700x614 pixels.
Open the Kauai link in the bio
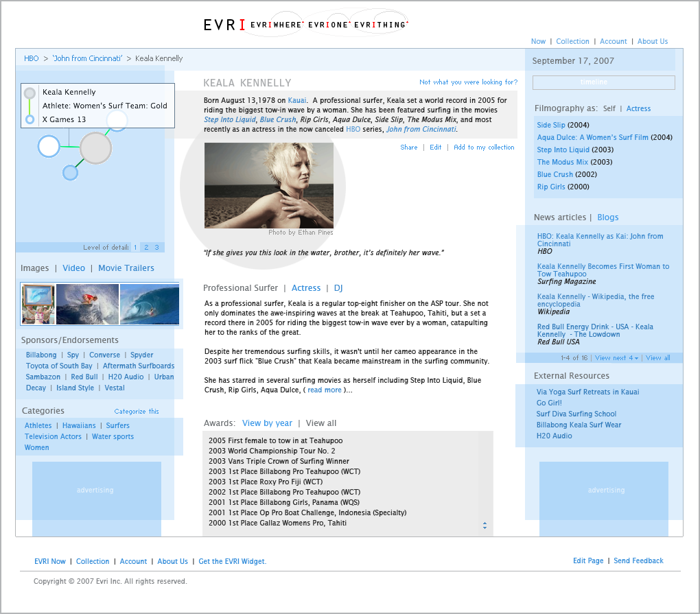pos(297,100)
